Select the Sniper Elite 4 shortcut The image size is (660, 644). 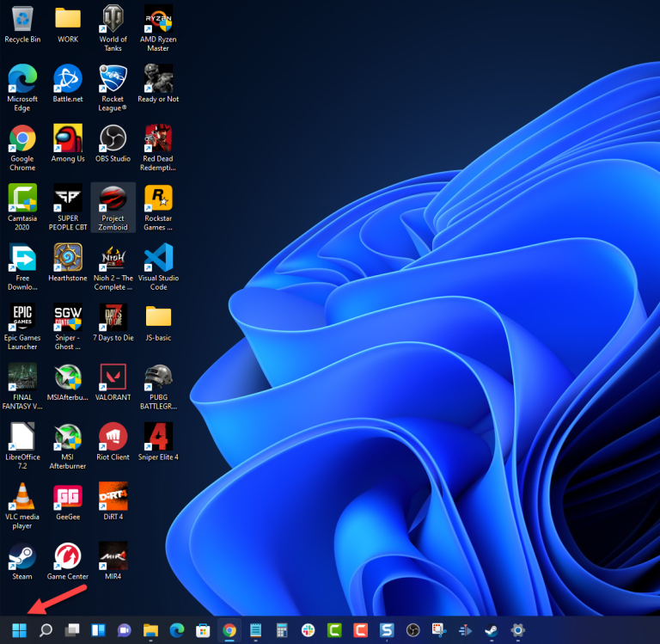pos(158,442)
